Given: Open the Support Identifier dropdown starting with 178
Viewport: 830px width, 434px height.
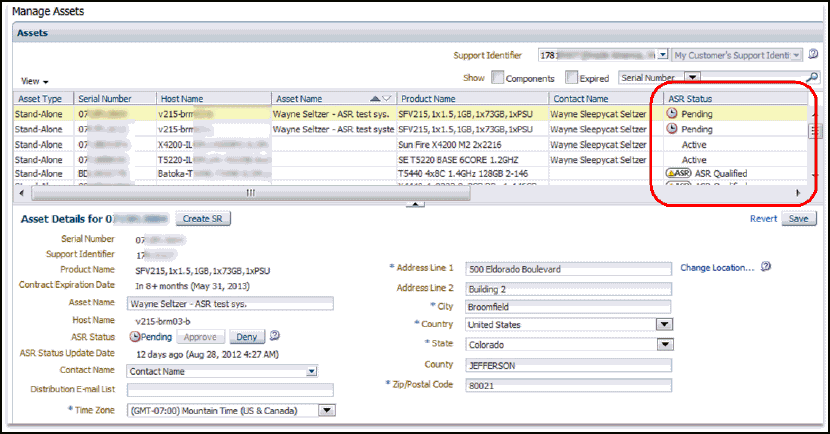Looking at the screenshot, I should pyautogui.click(x=663, y=55).
